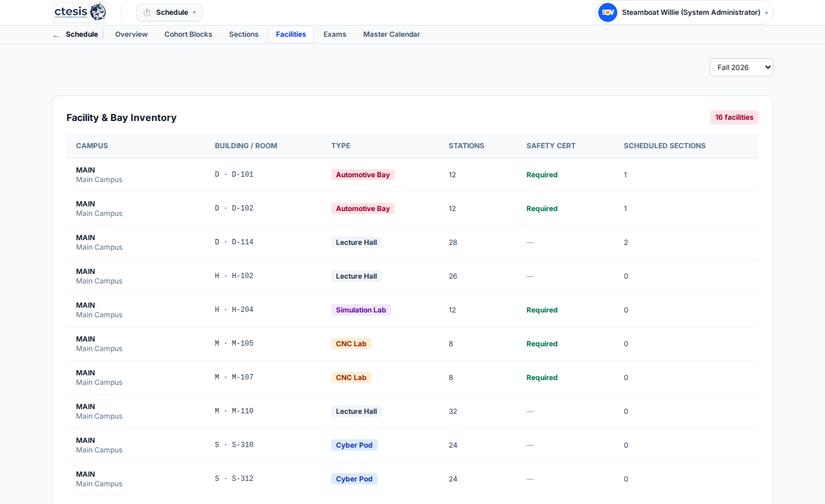Click the Required status for H-204

tap(542, 310)
